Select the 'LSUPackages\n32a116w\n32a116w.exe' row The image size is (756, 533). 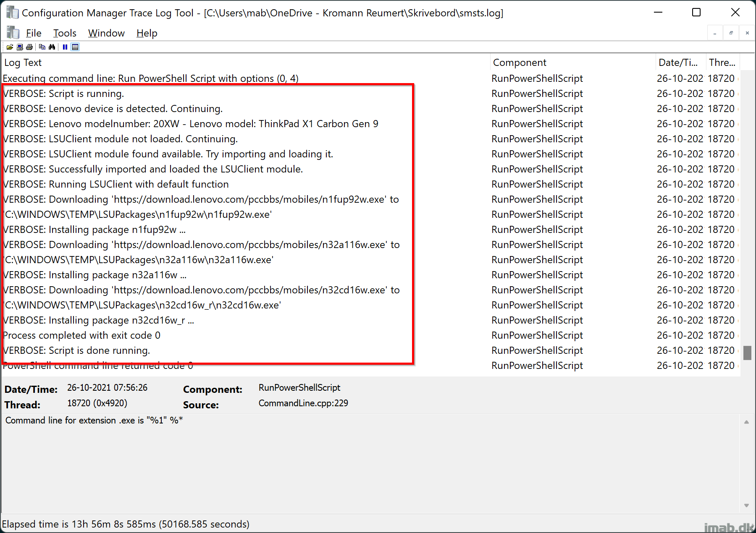(x=370, y=260)
